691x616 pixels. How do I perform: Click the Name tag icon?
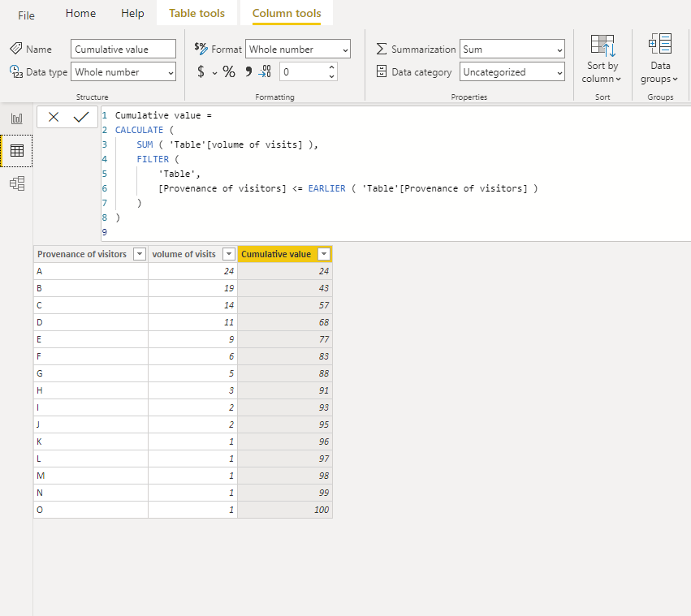[16, 48]
